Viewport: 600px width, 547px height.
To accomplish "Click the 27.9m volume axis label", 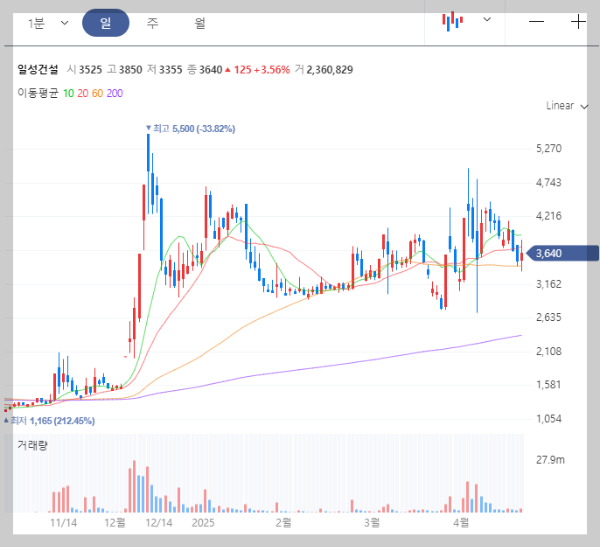I will click(550, 460).
